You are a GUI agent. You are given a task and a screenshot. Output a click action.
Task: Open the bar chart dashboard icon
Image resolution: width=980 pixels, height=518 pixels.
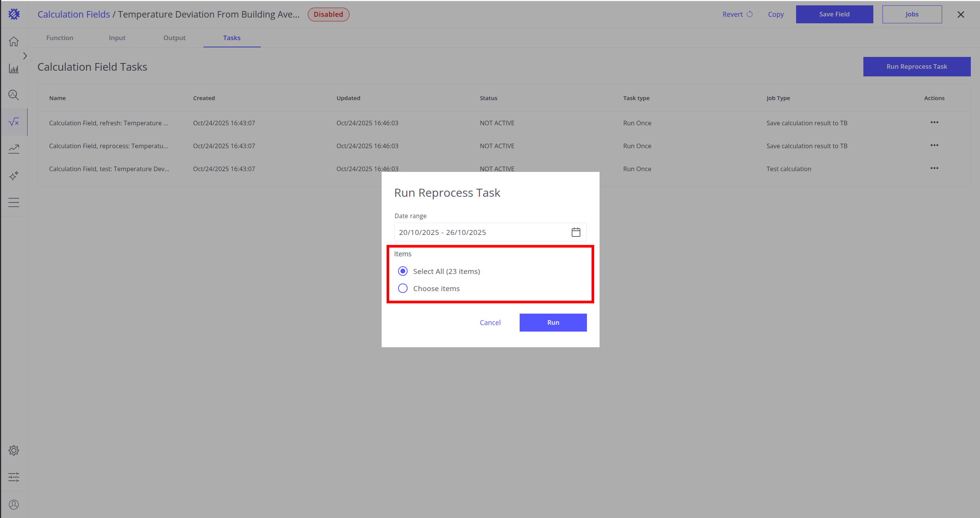[14, 69]
